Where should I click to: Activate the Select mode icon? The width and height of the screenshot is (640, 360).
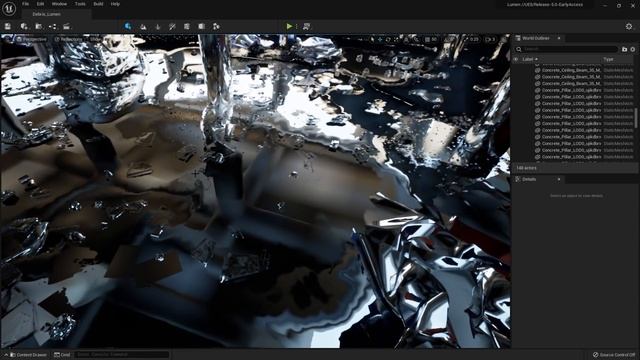coord(128,27)
